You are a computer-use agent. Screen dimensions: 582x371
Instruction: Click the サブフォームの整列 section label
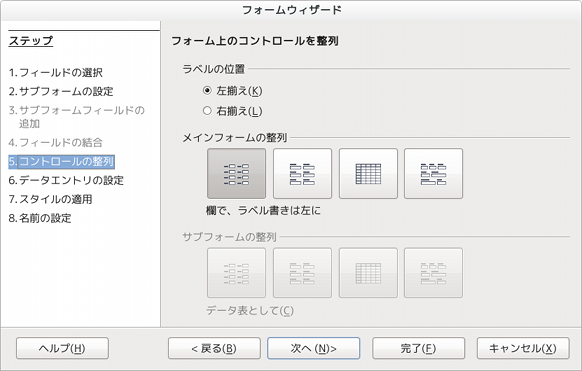229,237
